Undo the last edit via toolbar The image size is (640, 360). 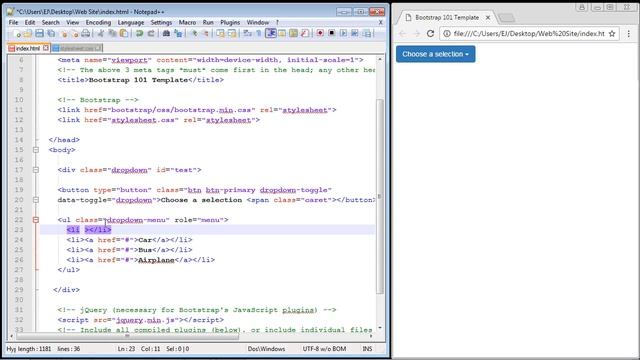pyautogui.click(x=139, y=34)
